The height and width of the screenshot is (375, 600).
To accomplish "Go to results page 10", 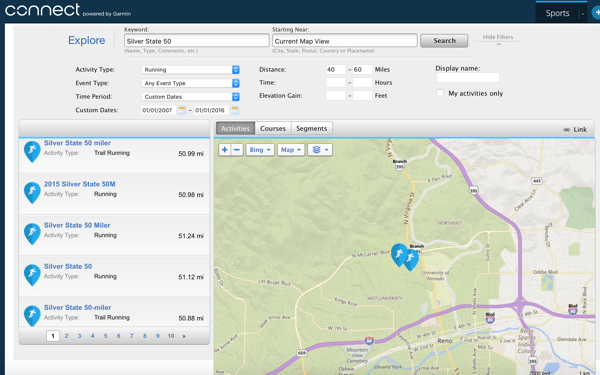I will click(171, 336).
